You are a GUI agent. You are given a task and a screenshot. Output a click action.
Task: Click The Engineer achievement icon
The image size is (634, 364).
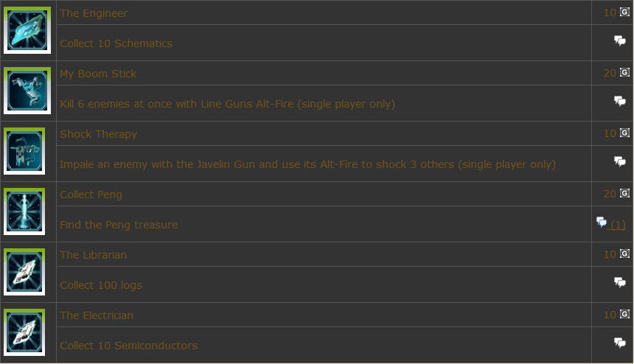tap(27, 30)
